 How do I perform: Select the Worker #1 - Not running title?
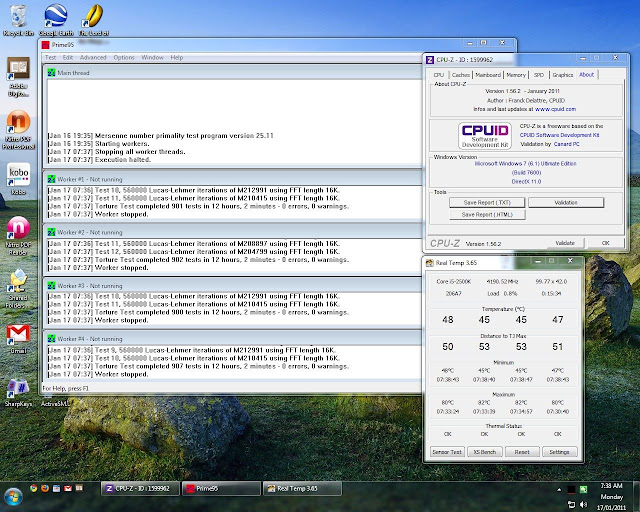(90, 179)
